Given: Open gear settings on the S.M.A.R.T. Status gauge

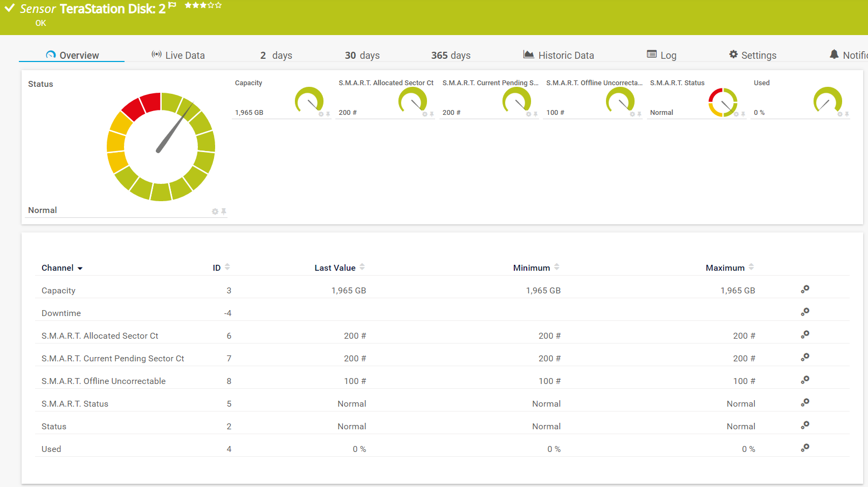Looking at the screenshot, I should point(736,114).
